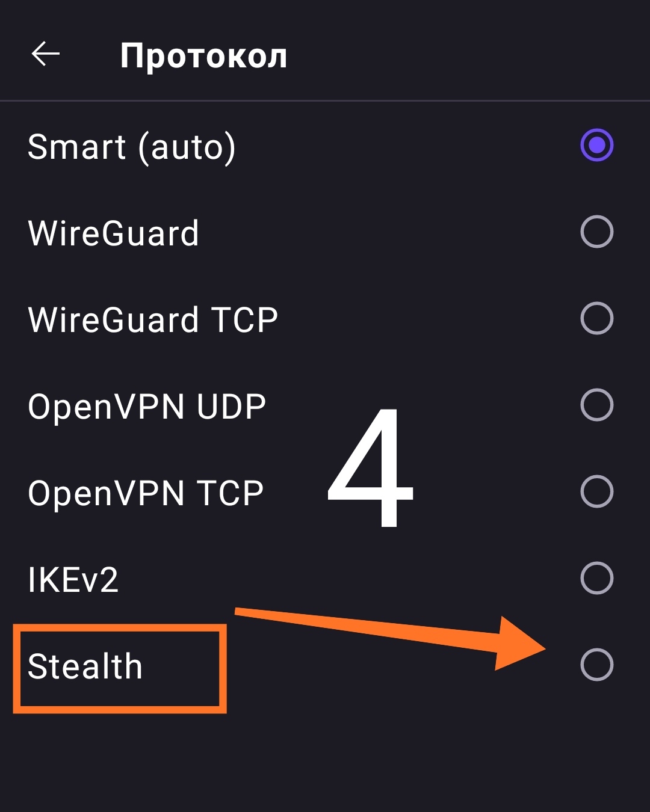Click the Протокол screen title

click(203, 56)
